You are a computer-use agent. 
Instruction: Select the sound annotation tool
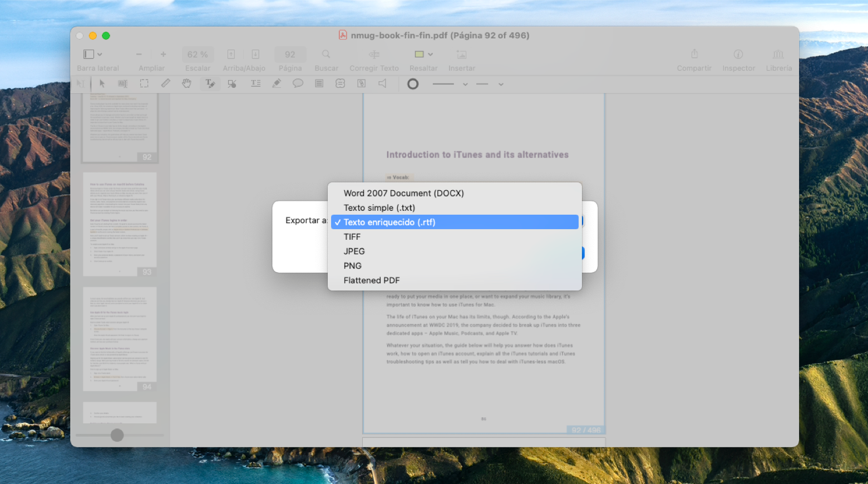(382, 83)
